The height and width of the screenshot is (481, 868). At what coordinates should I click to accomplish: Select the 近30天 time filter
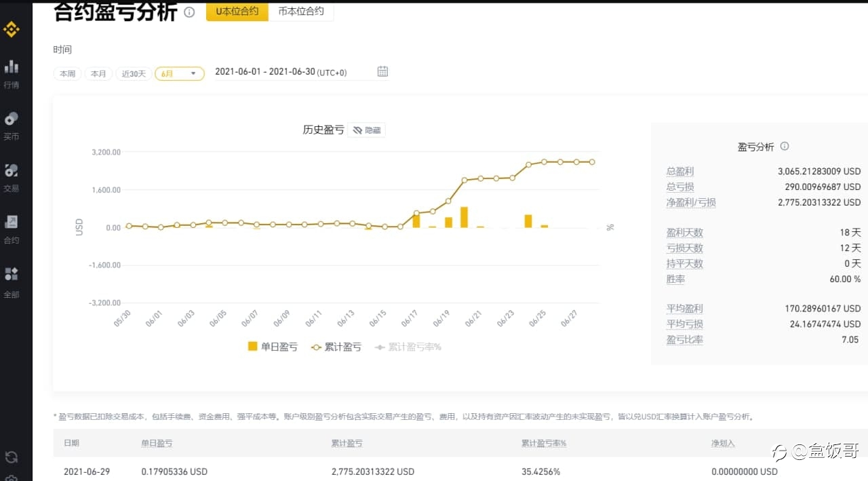[x=134, y=74]
